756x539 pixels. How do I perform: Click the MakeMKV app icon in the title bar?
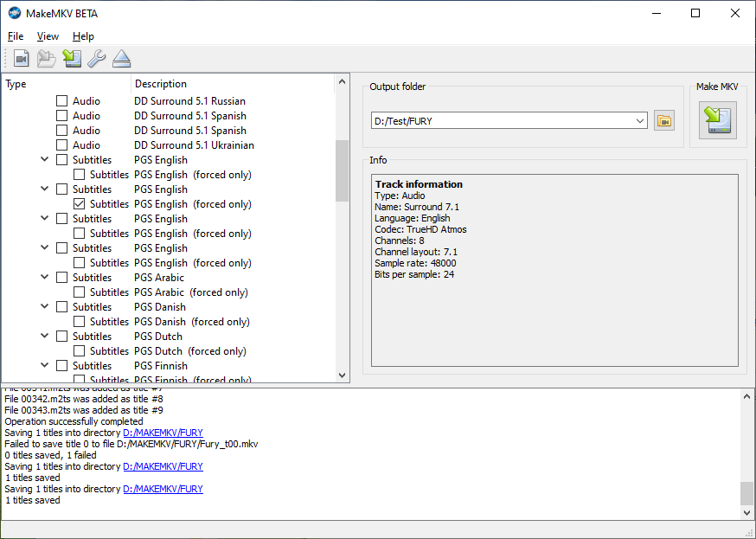pyautogui.click(x=14, y=13)
